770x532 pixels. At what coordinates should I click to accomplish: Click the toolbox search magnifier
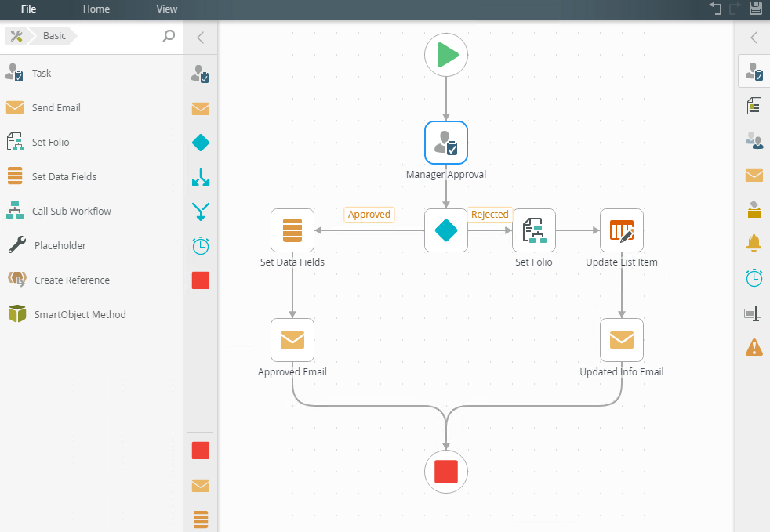coord(169,36)
